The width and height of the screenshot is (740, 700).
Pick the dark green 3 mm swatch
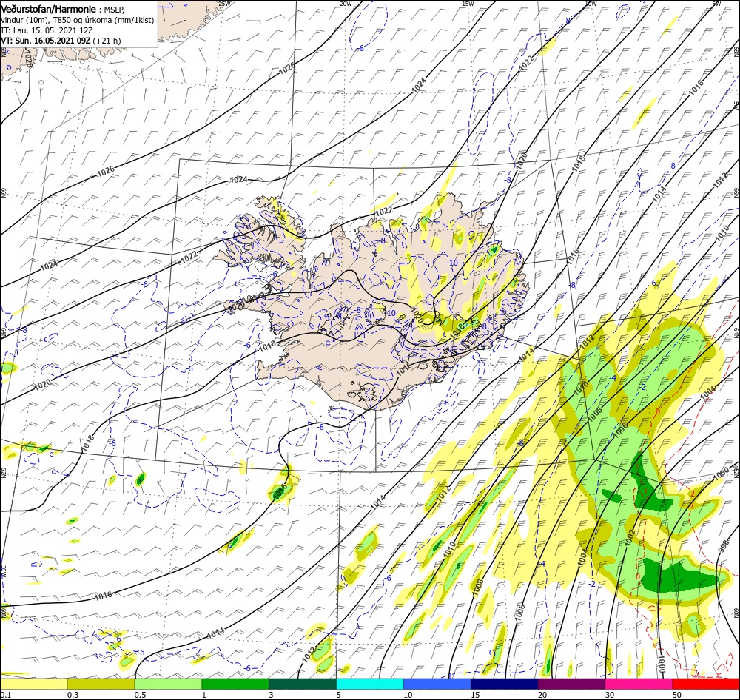[x=303, y=684]
